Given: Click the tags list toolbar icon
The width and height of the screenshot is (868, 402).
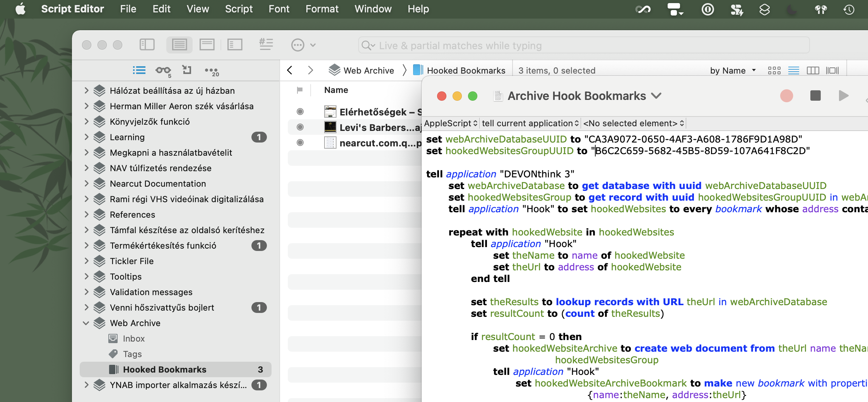Looking at the screenshot, I should [266, 45].
